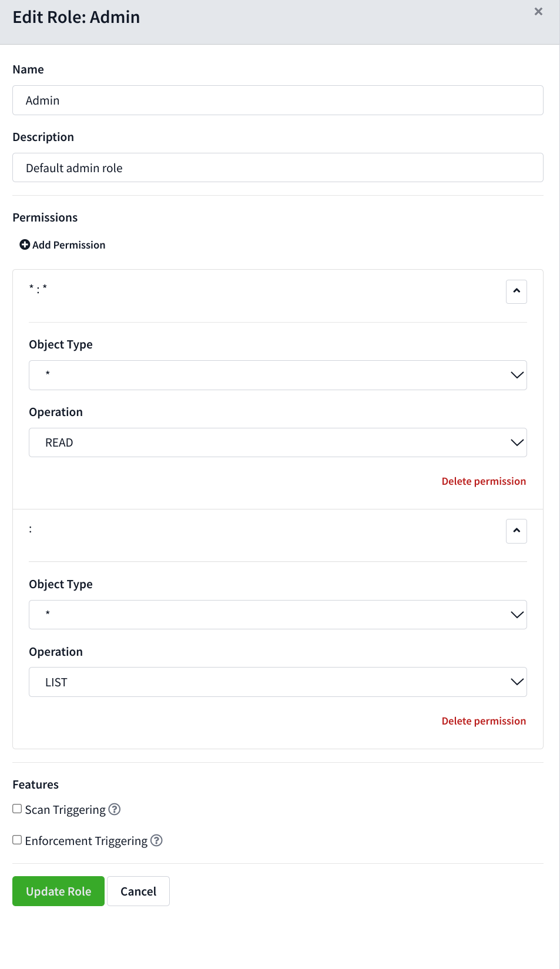
Task: Open the first Object Type dropdown
Action: pyautogui.click(x=278, y=375)
